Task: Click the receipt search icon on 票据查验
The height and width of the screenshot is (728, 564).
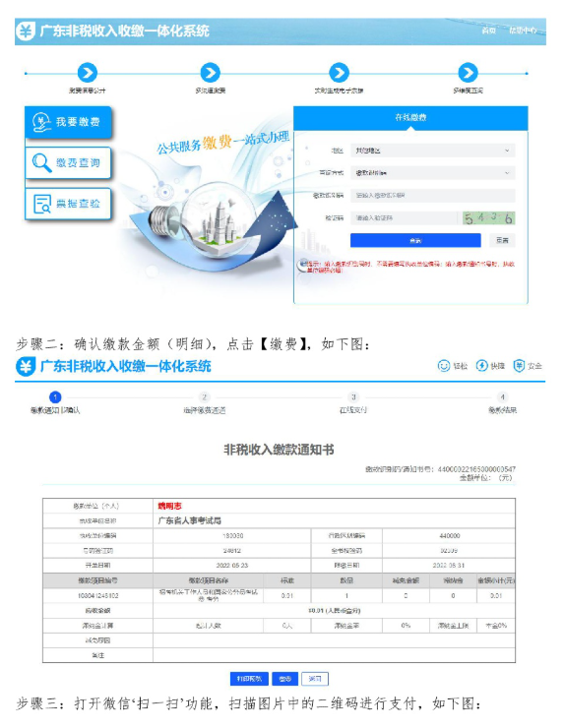Action: pos(41,204)
